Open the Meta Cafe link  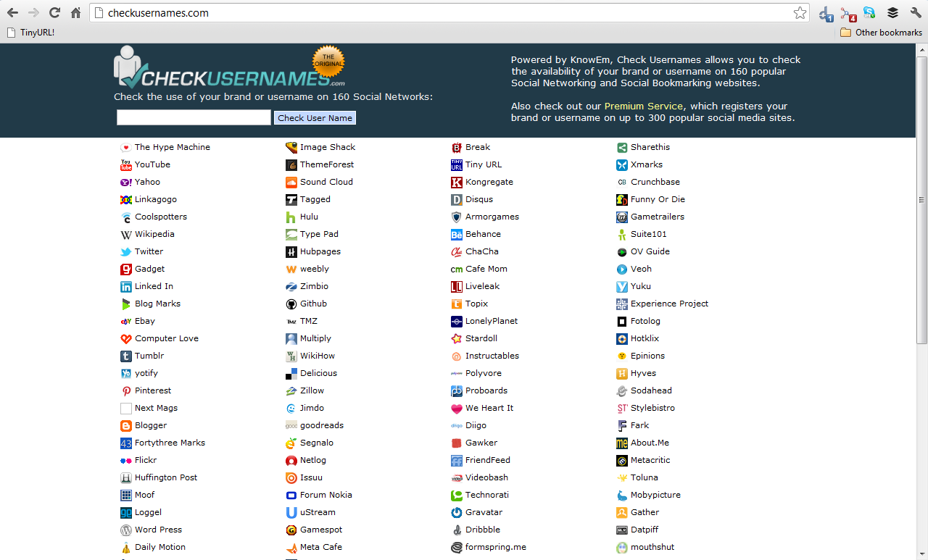(321, 547)
